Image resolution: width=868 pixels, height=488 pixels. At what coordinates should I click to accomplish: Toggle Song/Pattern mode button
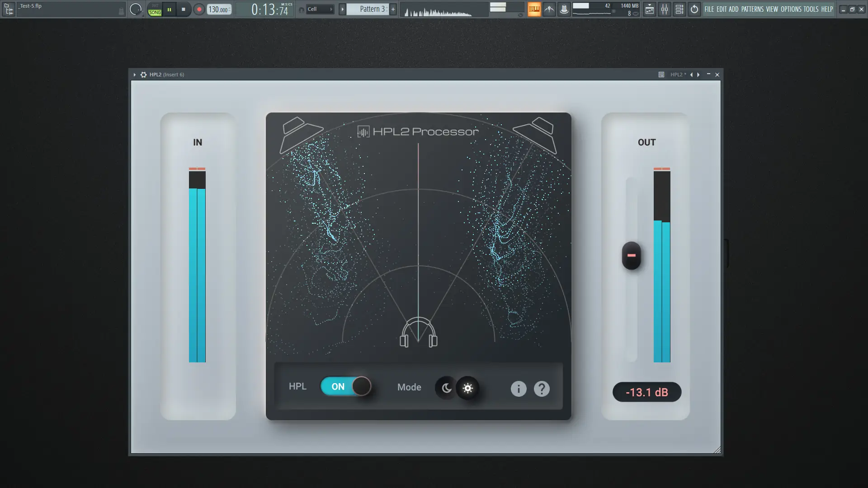pyautogui.click(x=155, y=9)
